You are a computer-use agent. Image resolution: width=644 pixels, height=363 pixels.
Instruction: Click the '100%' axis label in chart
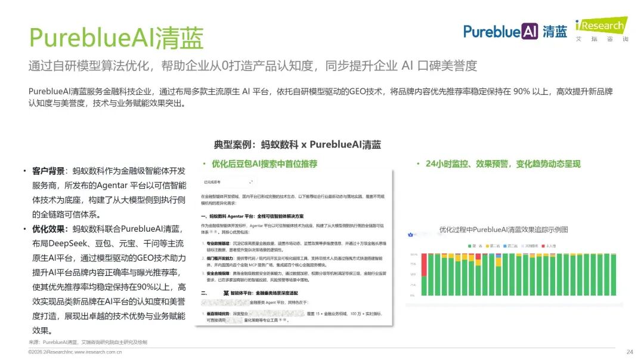pos(413,254)
